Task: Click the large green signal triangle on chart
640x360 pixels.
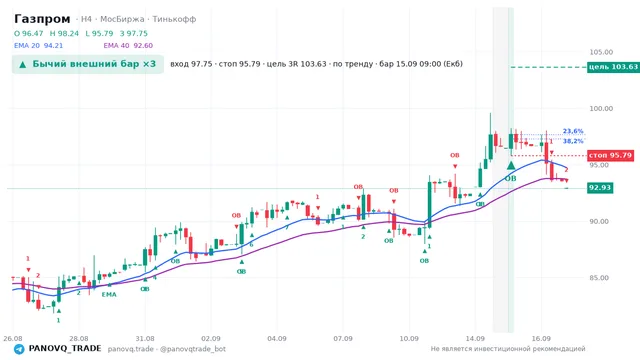Action: (511, 165)
